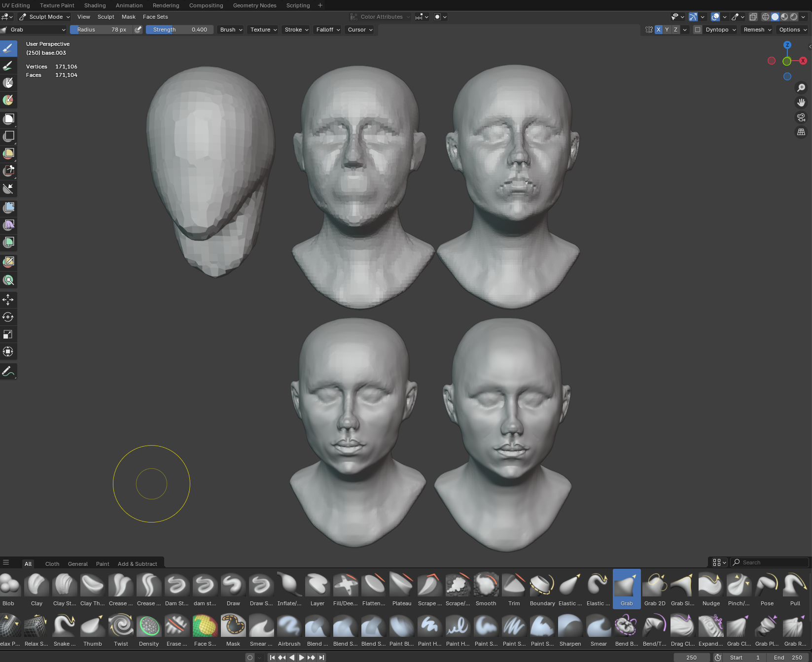This screenshot has width=812, height=662.
Task: Select the Clay brush thumbnail
Action: coord(36,589)
